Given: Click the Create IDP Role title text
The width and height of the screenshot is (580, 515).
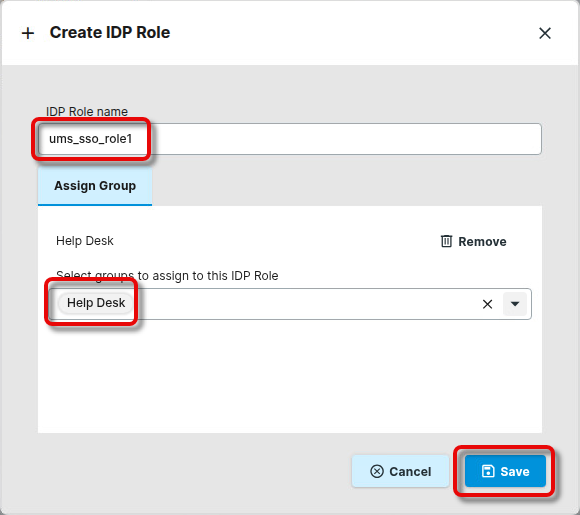Looking at the screenshot, I should coord(110,33).
